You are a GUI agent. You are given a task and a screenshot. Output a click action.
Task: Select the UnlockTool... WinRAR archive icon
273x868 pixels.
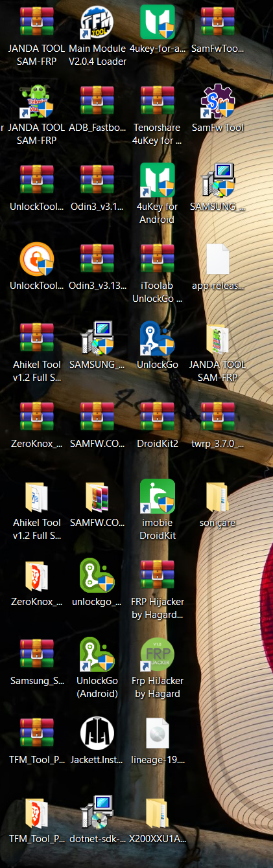coord(37,180)
